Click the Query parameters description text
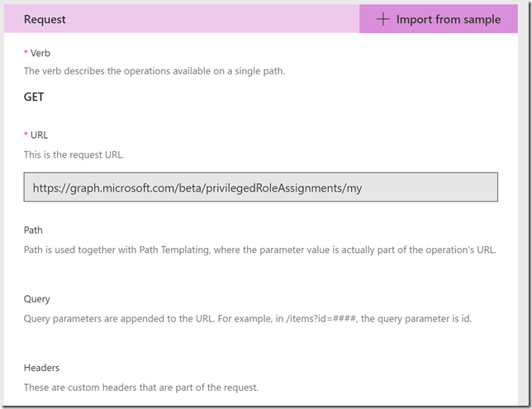Viewport: 532px width, 409px height. [x=248, y=319]
